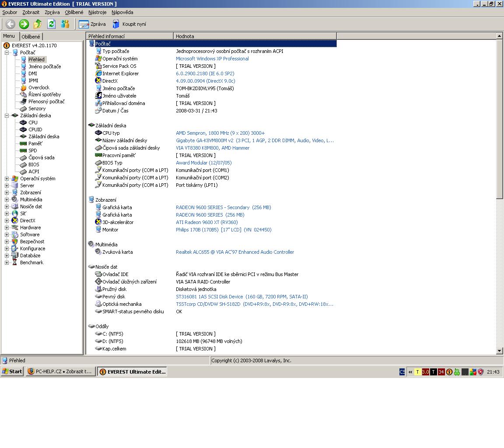Viewport: 504px width, 448px height.
Task: Select Jméno počítače in the left tree
Action: [x=45, y=66]
